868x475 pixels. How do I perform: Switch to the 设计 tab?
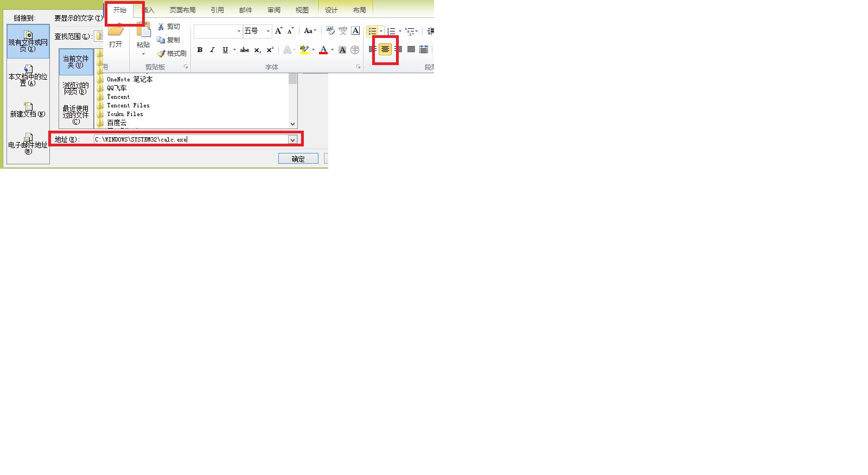coord(331,10)
